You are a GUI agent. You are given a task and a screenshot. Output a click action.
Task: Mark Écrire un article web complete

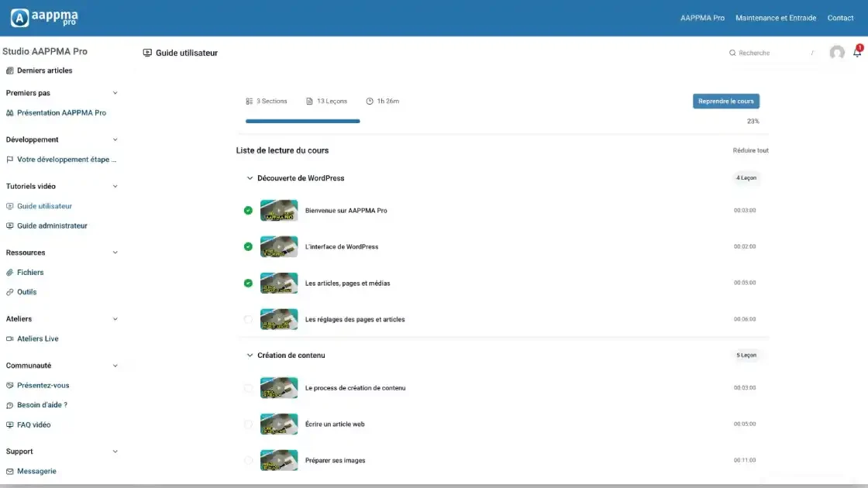coord(248,424)
